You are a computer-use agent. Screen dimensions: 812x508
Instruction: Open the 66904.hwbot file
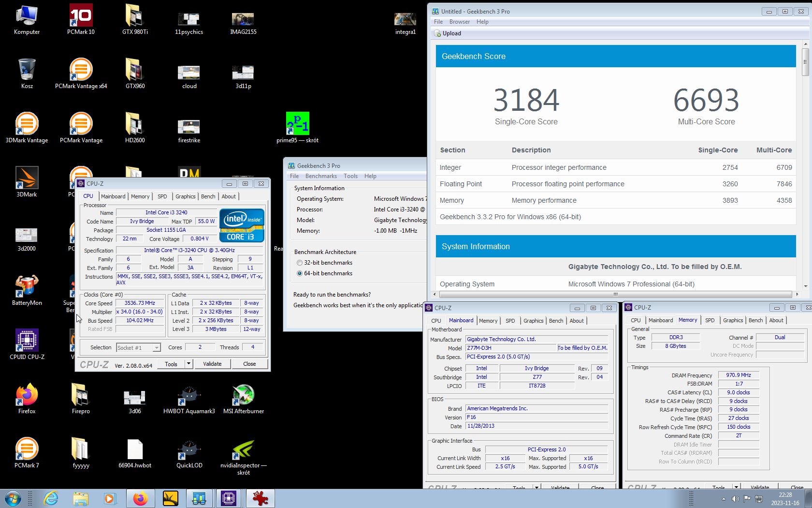(135, 453)
